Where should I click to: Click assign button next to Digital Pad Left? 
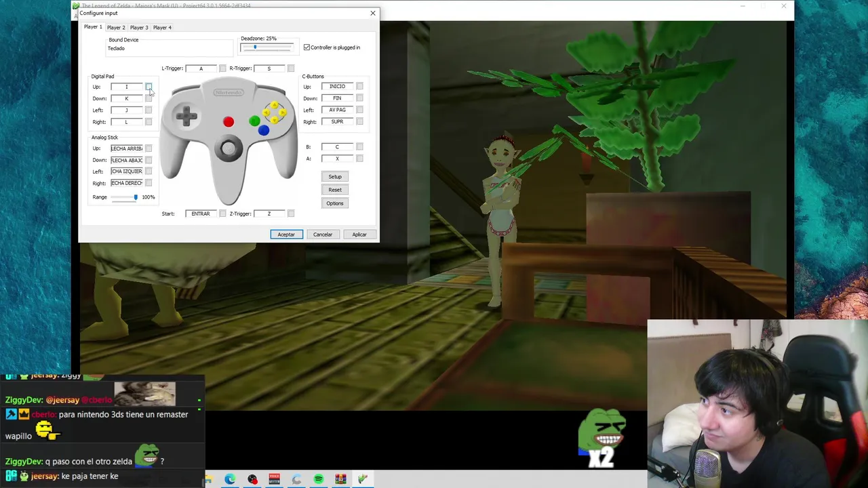(x=149, y=110)
